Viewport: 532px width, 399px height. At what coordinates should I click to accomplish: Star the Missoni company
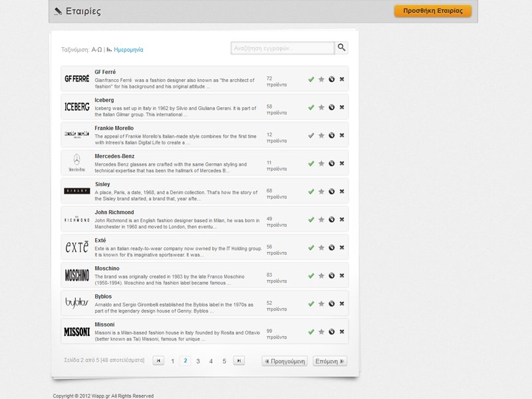coord(321,332)
